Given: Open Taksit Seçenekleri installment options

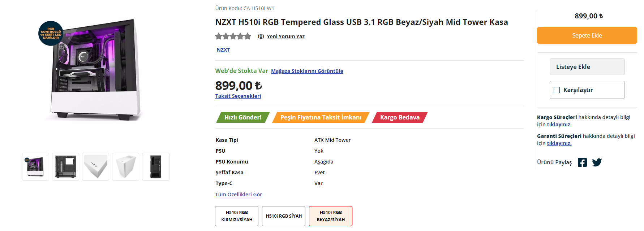Looking at the screenshot, I should click(238, 96).
